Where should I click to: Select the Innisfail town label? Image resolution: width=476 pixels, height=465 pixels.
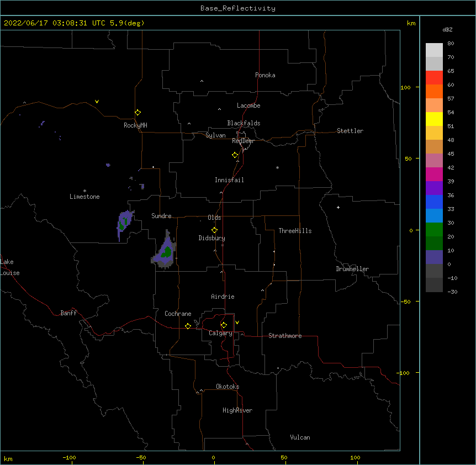(x=229, y=180)
